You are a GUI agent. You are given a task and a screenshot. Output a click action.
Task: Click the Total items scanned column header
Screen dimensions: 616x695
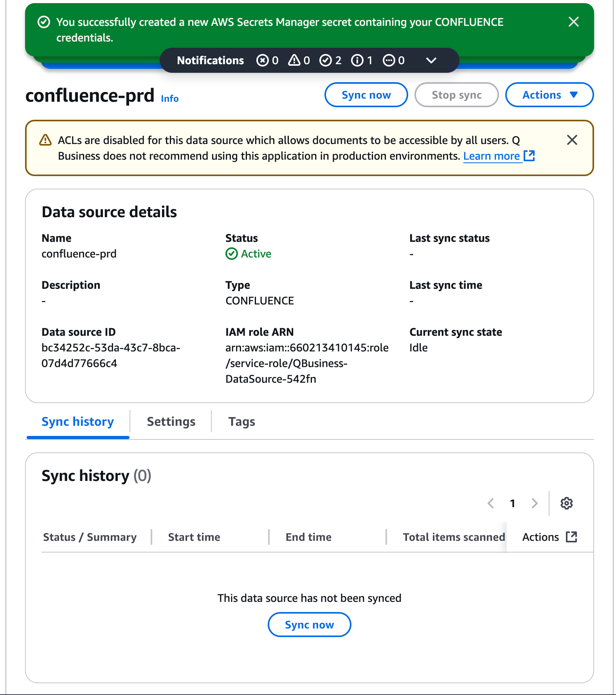point(454,537)
